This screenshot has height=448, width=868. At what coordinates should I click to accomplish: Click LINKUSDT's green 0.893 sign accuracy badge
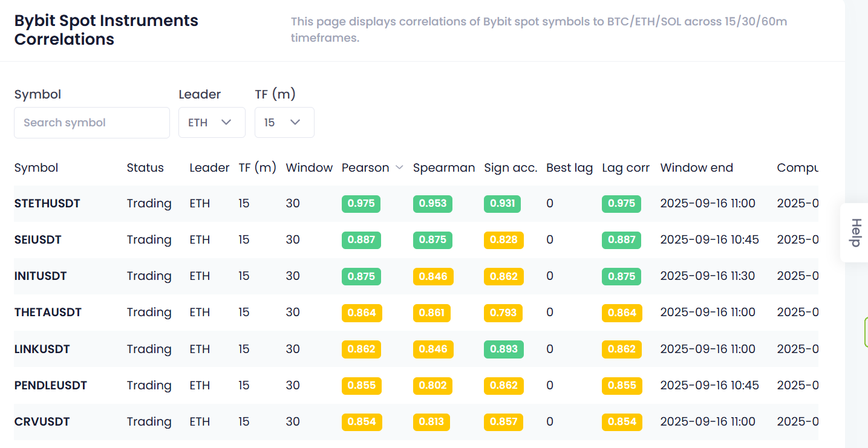click(x=503, y=349)
